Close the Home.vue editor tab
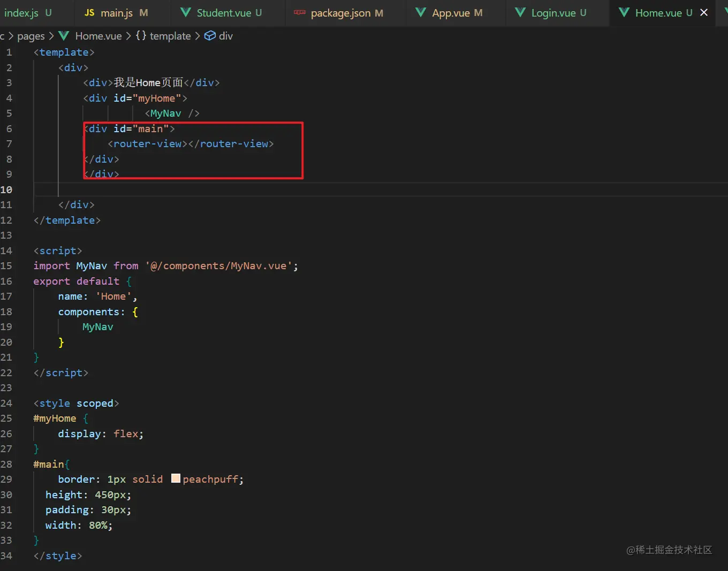The height and width of the screenshot is (571, 728). pos(704,12)
